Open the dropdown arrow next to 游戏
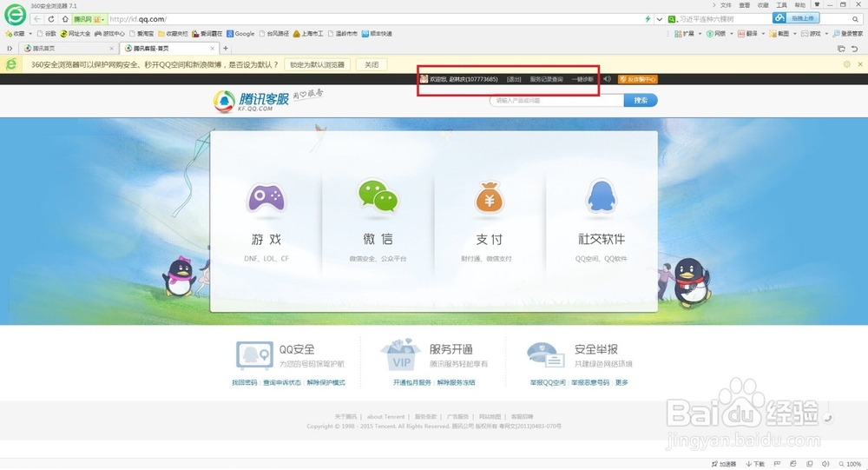Image resolution: width=868 pixels, height=470 pixels. [x=826, y=34]
